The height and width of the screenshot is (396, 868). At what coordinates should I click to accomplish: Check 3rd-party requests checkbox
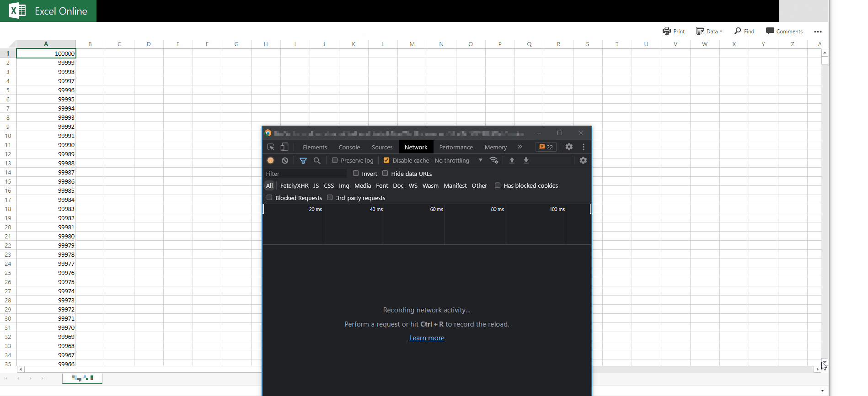click(330, 197)
